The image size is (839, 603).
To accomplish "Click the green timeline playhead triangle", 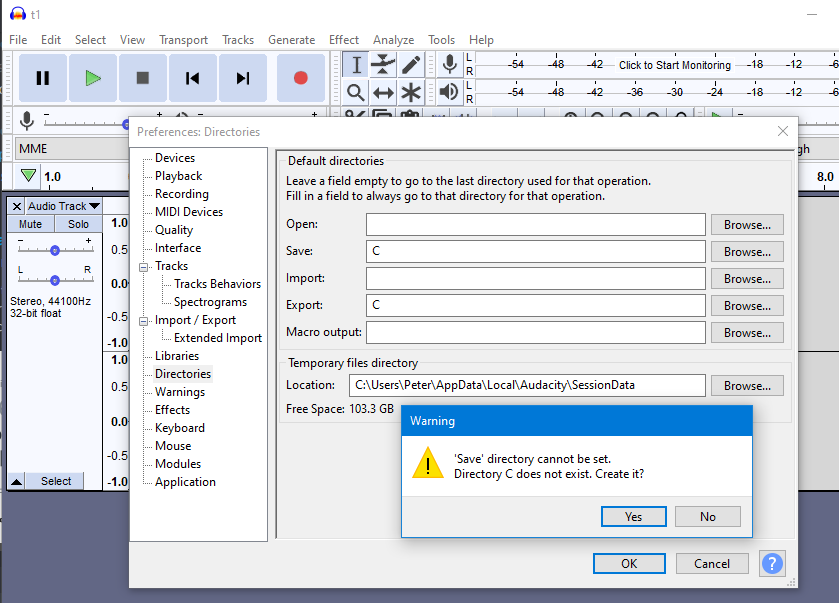I will coord(28,175).
